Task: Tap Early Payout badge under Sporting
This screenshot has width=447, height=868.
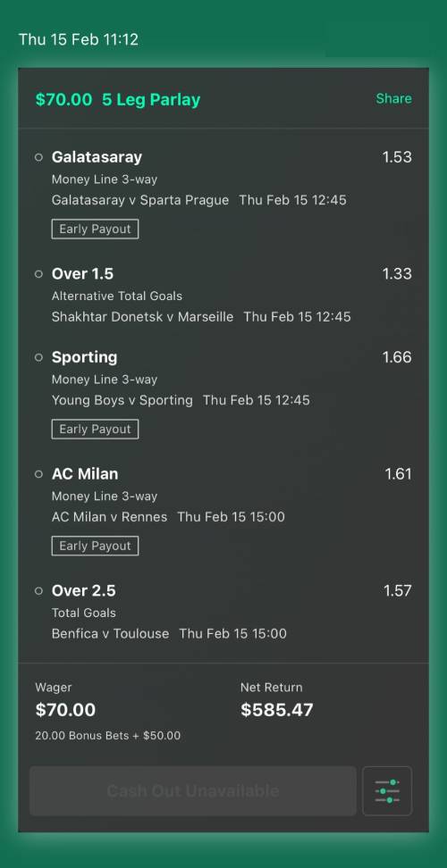Action: (x=95, y=429)
